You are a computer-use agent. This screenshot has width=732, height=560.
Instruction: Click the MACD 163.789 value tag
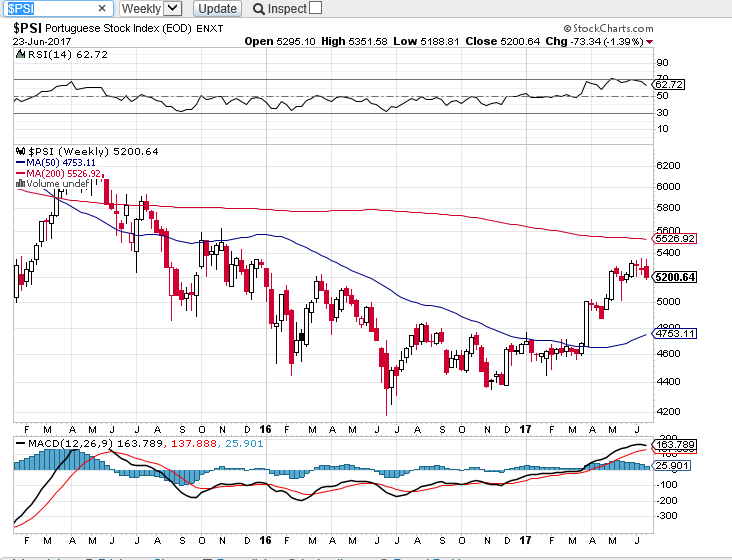pos(675,444)
